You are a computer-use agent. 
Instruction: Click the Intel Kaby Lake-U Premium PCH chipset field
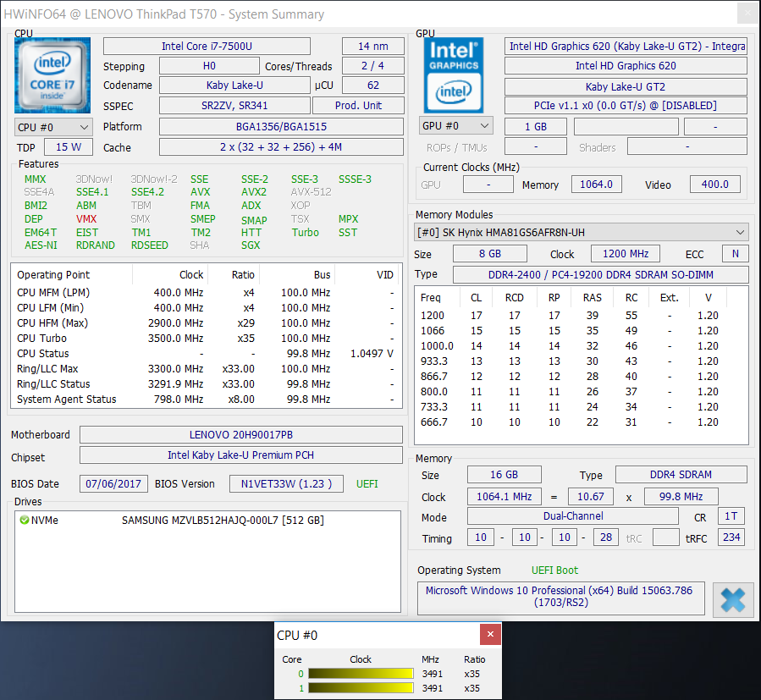coord(240,455)
